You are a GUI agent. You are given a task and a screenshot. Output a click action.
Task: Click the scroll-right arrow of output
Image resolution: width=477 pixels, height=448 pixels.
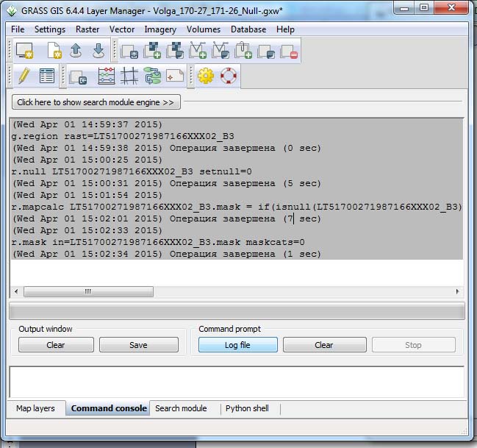click(x=457, y=291)
